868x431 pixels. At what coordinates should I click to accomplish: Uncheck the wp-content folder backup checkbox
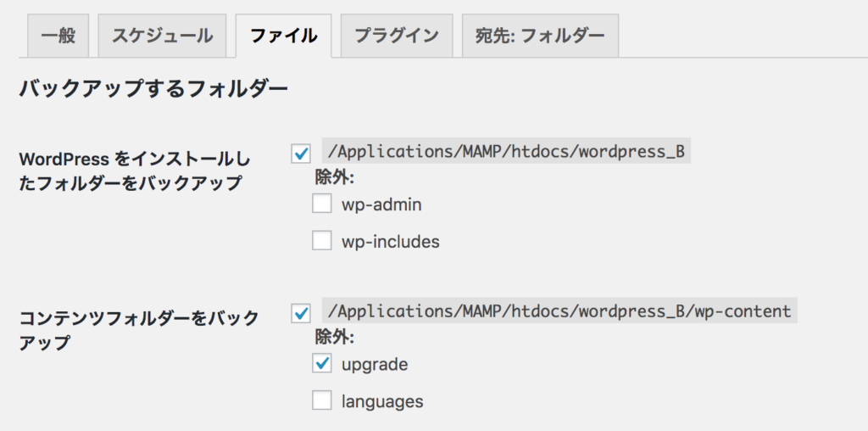[x=301, y=314]
